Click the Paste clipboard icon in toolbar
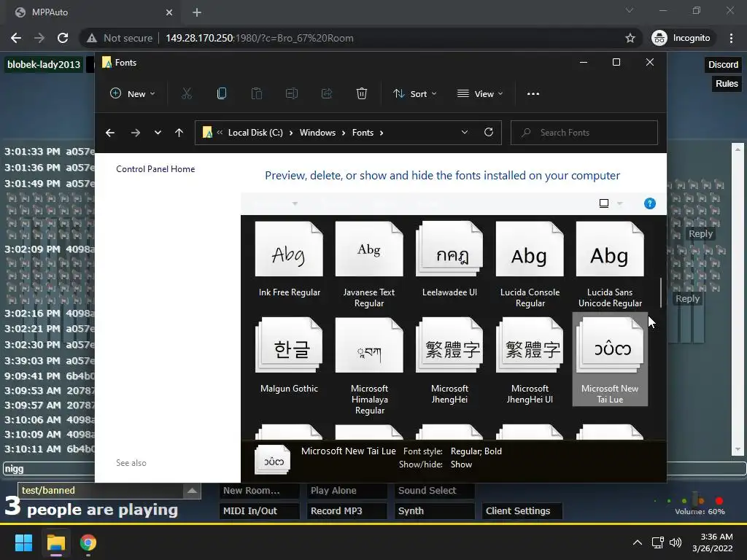Viewport: 747px width, 560px height. pyautogui.click(x=256, y=93)
